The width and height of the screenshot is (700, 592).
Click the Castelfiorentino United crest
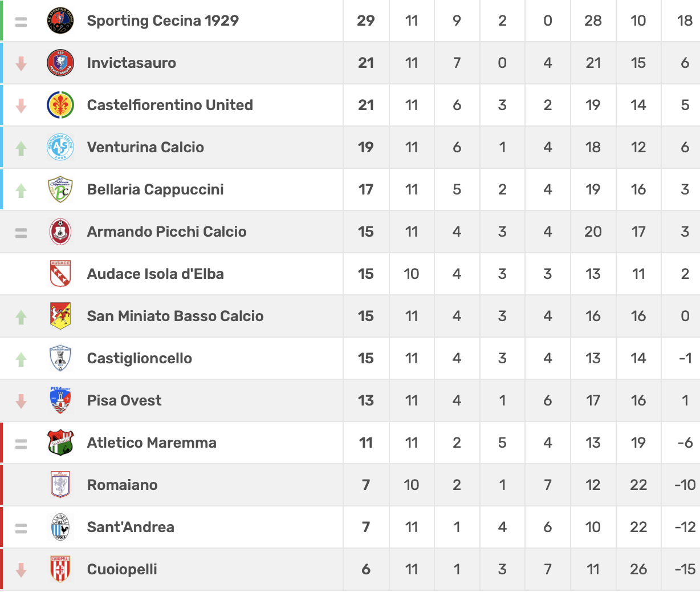coord(60,105)
